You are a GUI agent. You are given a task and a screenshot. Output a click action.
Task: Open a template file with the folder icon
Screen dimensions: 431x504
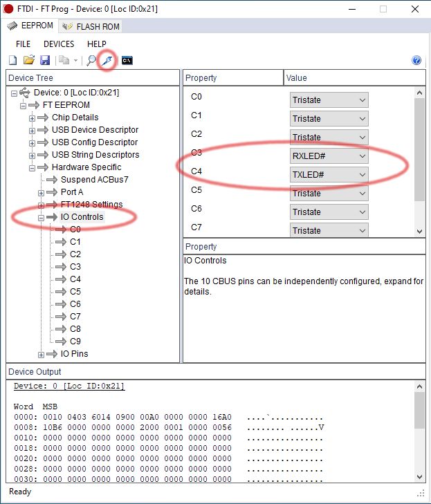coord(29,60)
